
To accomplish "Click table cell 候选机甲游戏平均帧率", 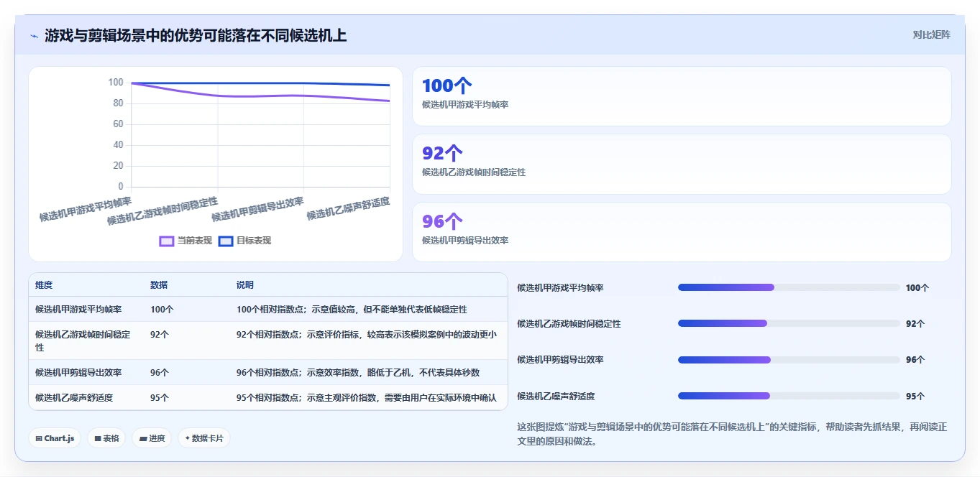I will [78, 310].
